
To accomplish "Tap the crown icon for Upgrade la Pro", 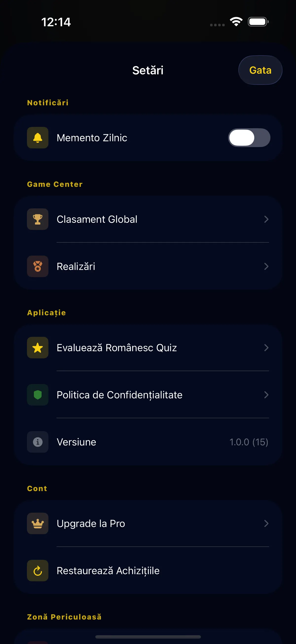I will 38,523.
